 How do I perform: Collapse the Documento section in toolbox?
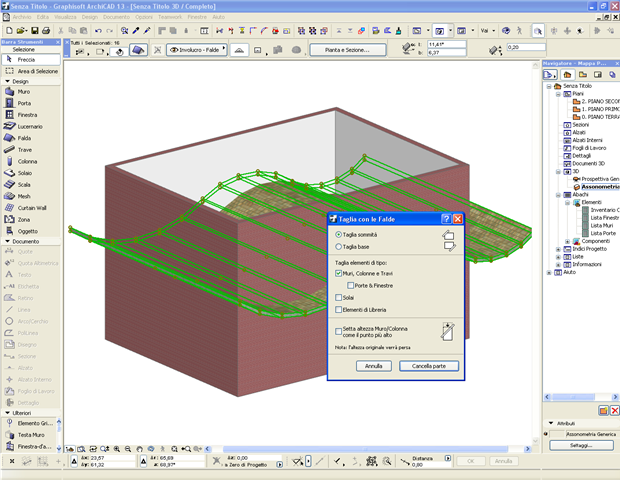(x=7, y=241)
